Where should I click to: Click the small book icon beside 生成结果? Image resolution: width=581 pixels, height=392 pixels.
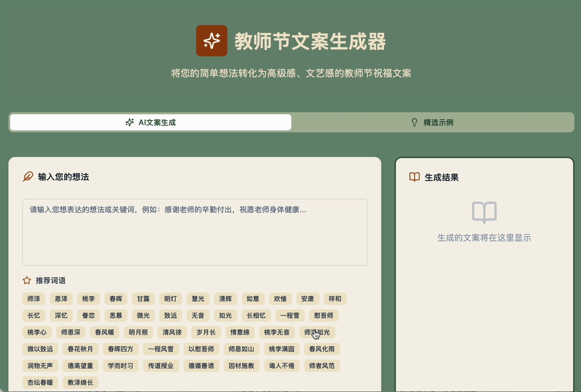pyautogui.click(x=414, y=177)
